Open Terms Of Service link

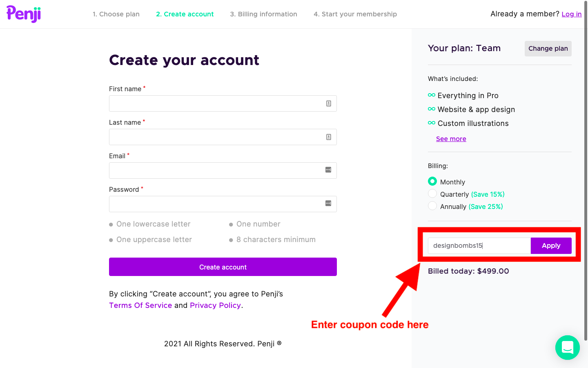point(140,305)
